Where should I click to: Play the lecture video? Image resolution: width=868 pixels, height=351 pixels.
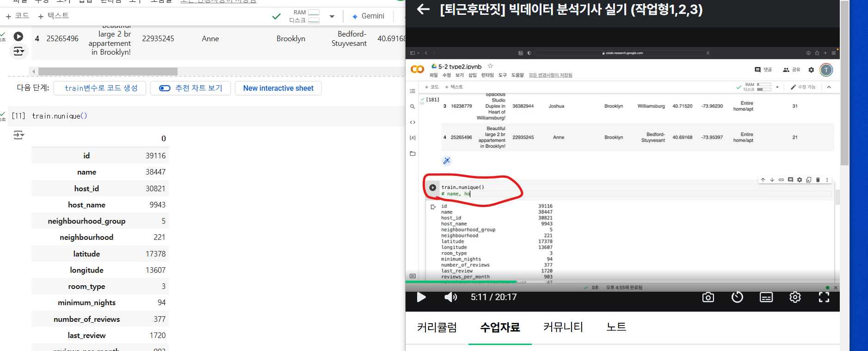[421, 297]
